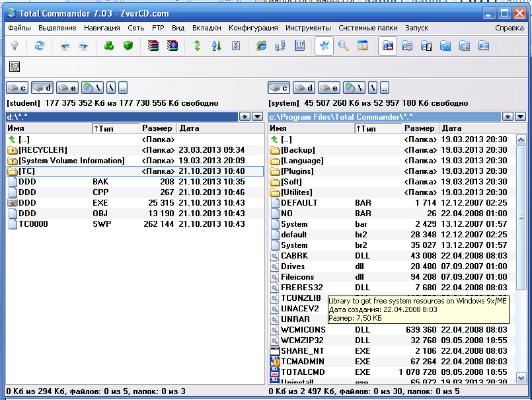The width and height of the screenshot is (532, 400).
Task: Click the last folder-with-magnifier toolbar icon
Action: coord(484,46)
